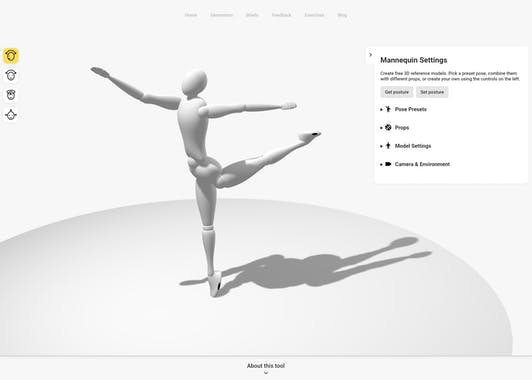
Task: Click the chevron below About this tool
Action: point(266,373)
